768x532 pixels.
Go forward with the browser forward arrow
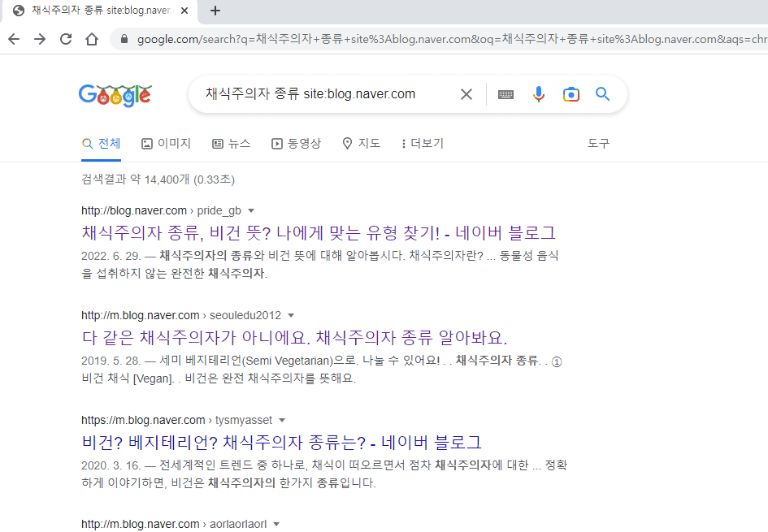click(x=40, y=39)
